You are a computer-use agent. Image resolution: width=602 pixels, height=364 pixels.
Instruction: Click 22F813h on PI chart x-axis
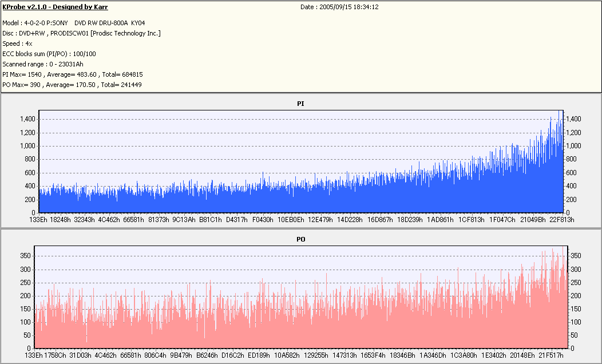[562, 220]
